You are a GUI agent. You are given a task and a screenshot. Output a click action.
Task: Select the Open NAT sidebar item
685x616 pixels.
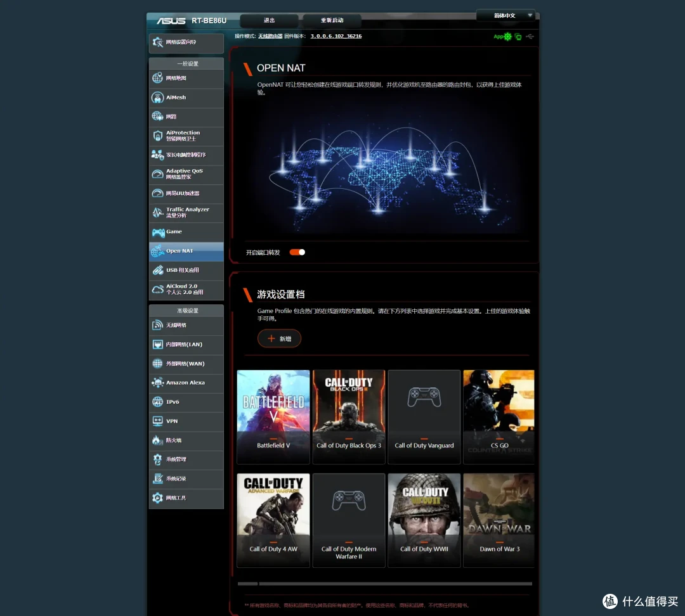point(186,252)
